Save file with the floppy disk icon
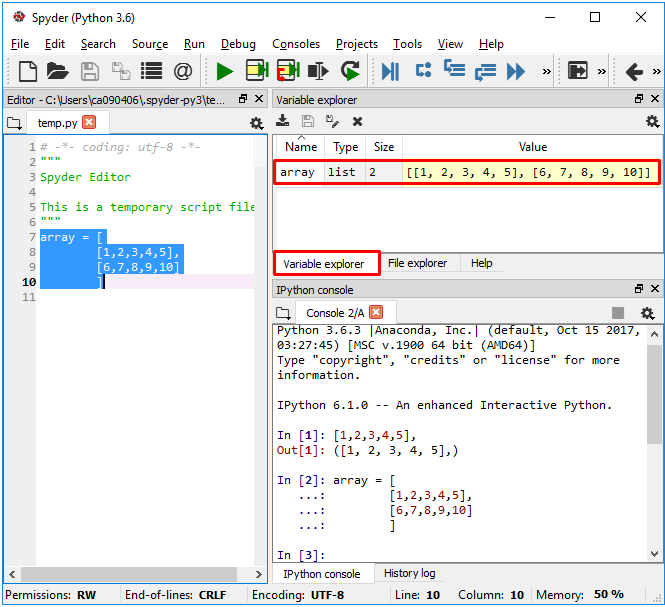 (90, 71)
